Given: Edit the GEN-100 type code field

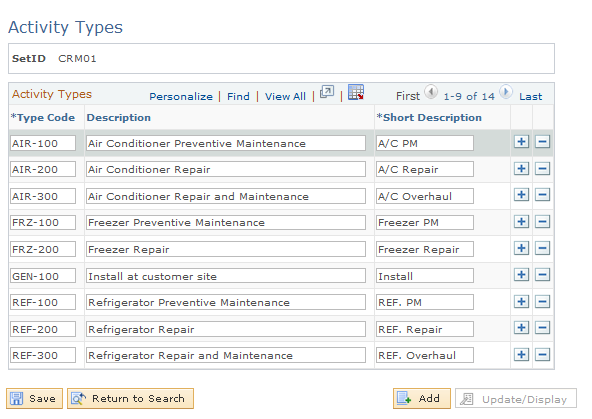Looking at the screenshot, I should pyautogui.click(x=43, y=276).
